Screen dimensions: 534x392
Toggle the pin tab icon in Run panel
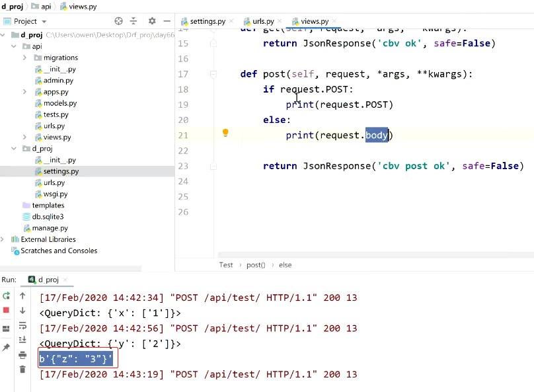[x=7, y=347]
